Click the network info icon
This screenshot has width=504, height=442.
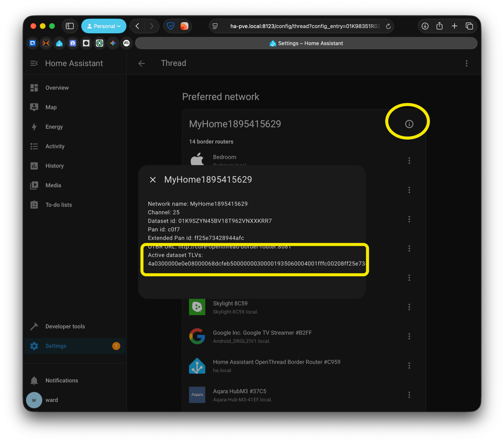point(409,124)
